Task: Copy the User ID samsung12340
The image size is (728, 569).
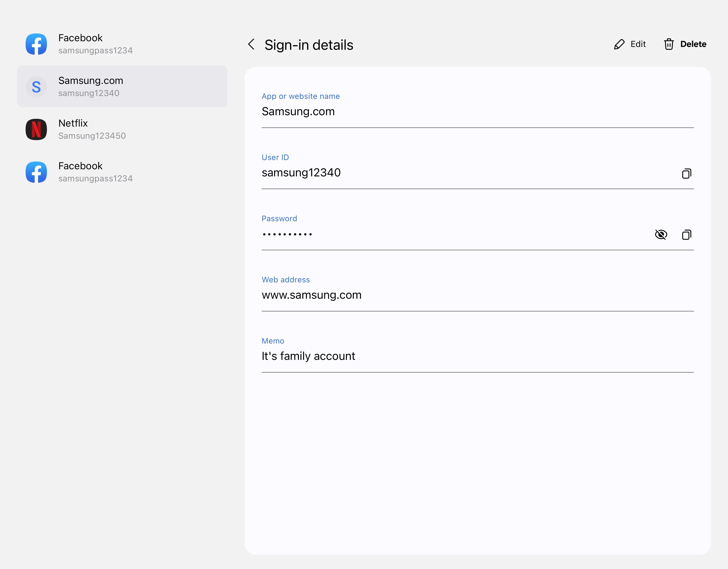Action: (686, 174)
